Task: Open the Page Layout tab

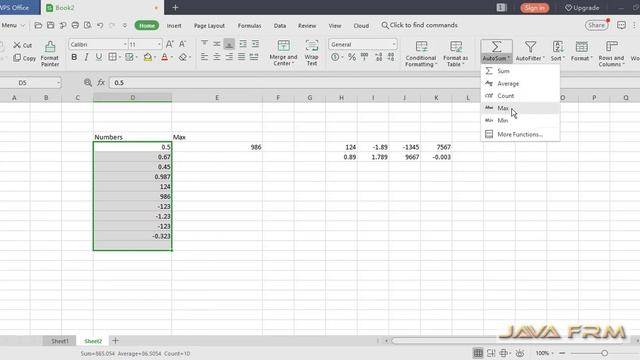Action: pyautogui.click(x=209, y=26)
